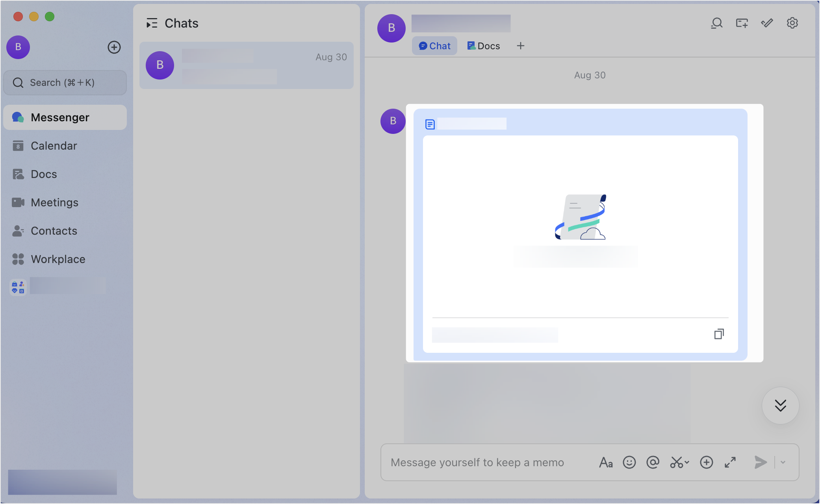Expand the message editor
Image resolution: width=820 pixels, height=504 pixels.
[x=730, y=462]
